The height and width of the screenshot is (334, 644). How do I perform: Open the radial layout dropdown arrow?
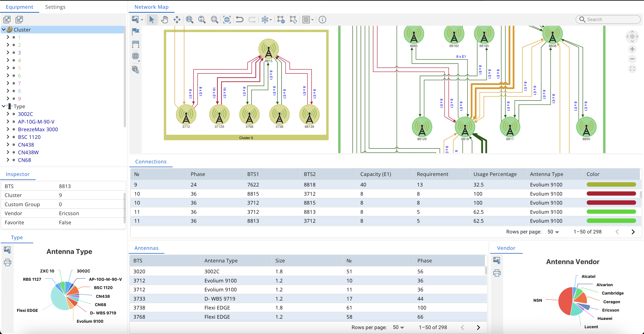(x=271, y=20)
